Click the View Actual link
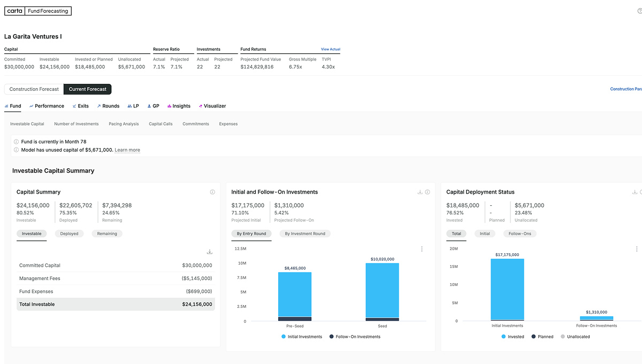Image resolution: width=642 pixels, height=364 pixels. (x=331, y=49)
